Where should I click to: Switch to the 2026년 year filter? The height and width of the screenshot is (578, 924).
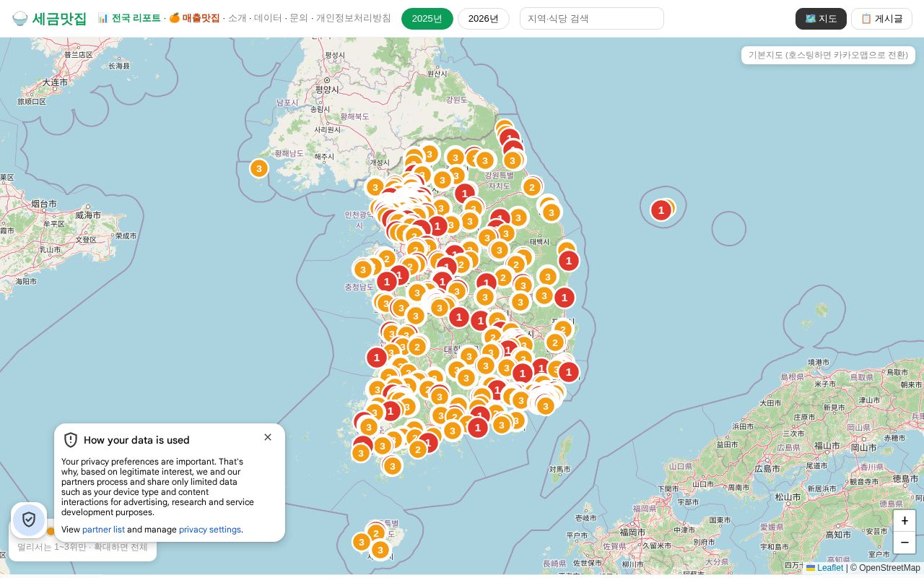click(x=484, y=19)
